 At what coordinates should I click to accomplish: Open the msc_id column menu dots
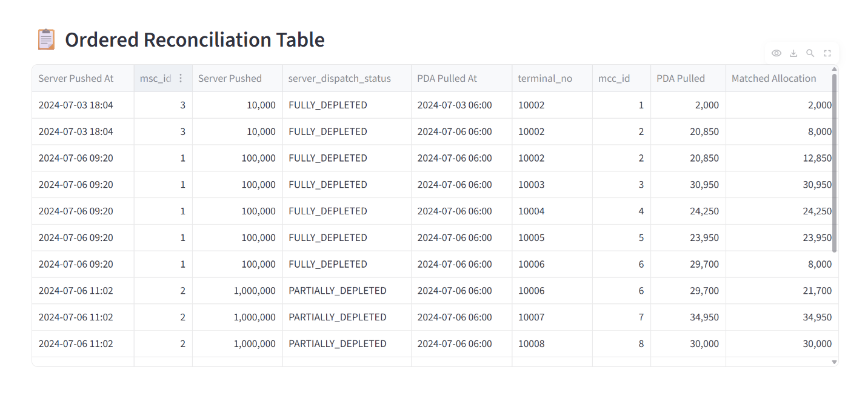click(x=180, y=78)
